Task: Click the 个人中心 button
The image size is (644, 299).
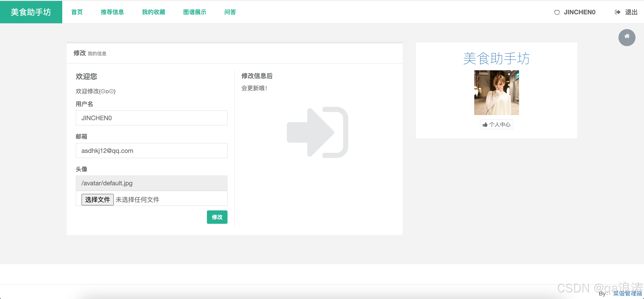Action: click(496, 125)
